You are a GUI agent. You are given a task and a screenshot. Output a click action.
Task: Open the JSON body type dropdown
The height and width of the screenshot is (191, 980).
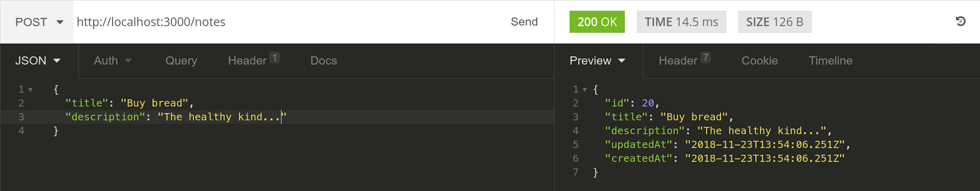click(x=38, y=61)
